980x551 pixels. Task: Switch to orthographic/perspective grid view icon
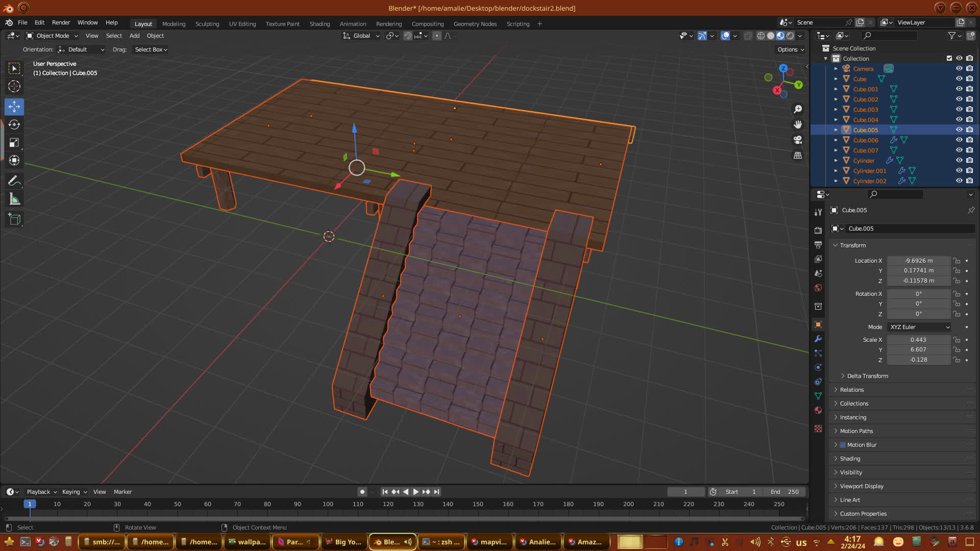tap(798, 155)
